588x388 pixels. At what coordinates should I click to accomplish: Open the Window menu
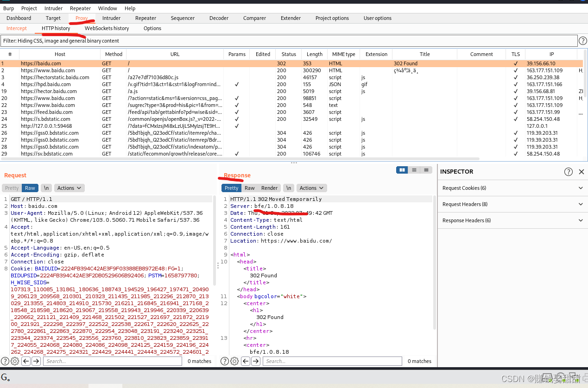[x=107, y=8]
